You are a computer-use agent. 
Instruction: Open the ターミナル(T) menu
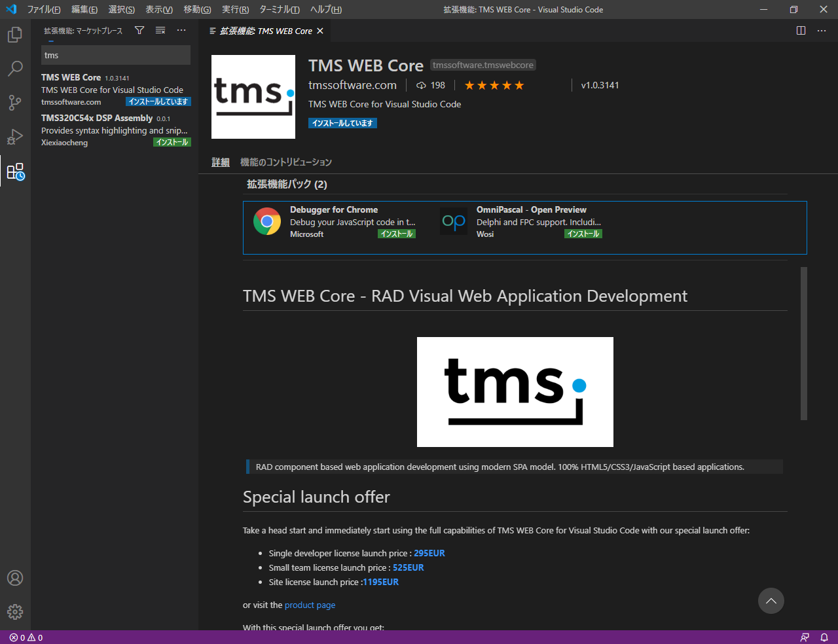(x=280, y=9)
